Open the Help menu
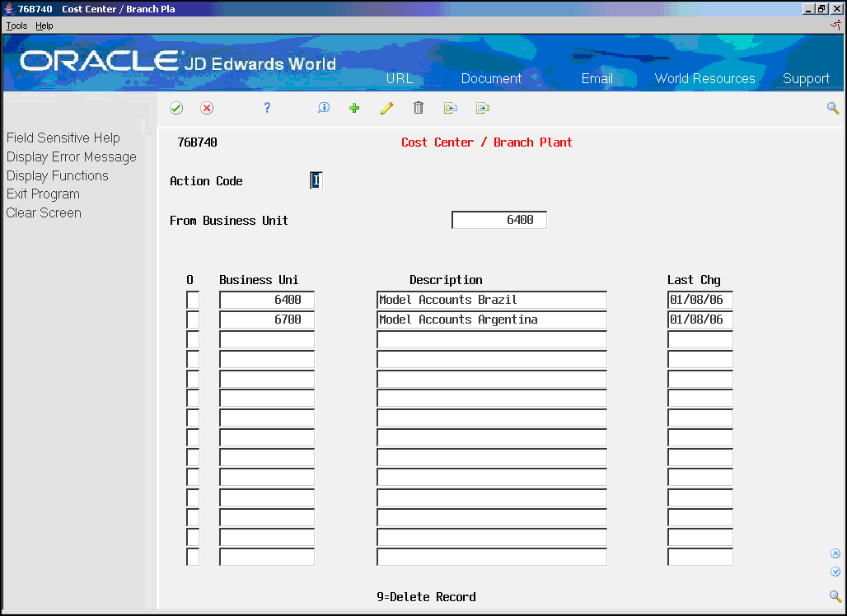The width and height of the screenshot is (847, 616). 44,26
